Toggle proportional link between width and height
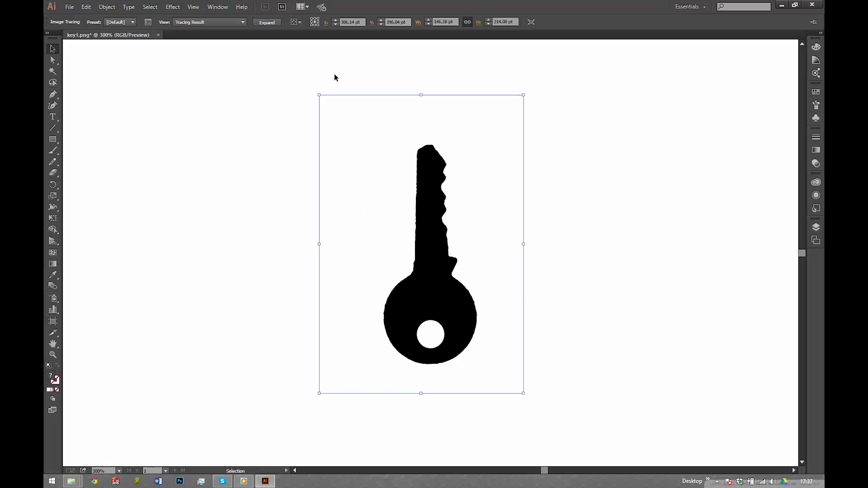868x488 pixels. coord(467,22)
